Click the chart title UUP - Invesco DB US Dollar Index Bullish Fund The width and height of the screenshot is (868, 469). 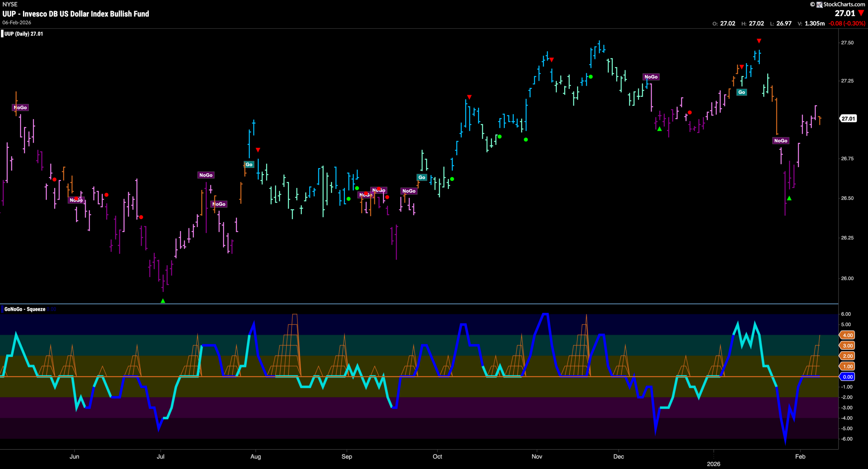tap(76, 14)
